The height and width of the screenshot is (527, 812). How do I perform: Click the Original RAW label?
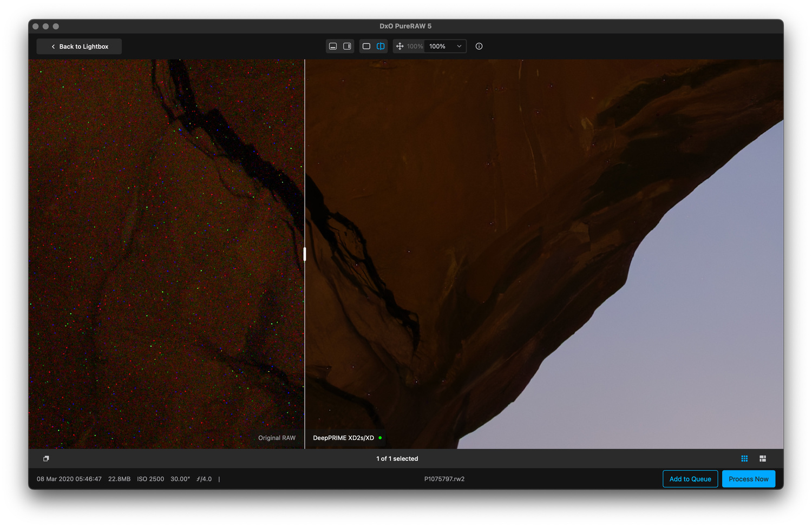[x=277, y=438]
